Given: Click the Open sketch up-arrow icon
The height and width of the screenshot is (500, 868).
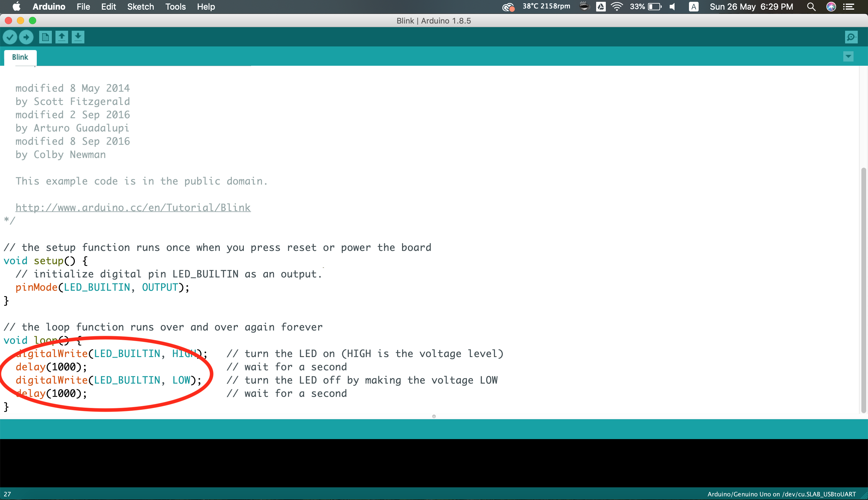Looking at the screenshot, I should click(x=62, y=37).
